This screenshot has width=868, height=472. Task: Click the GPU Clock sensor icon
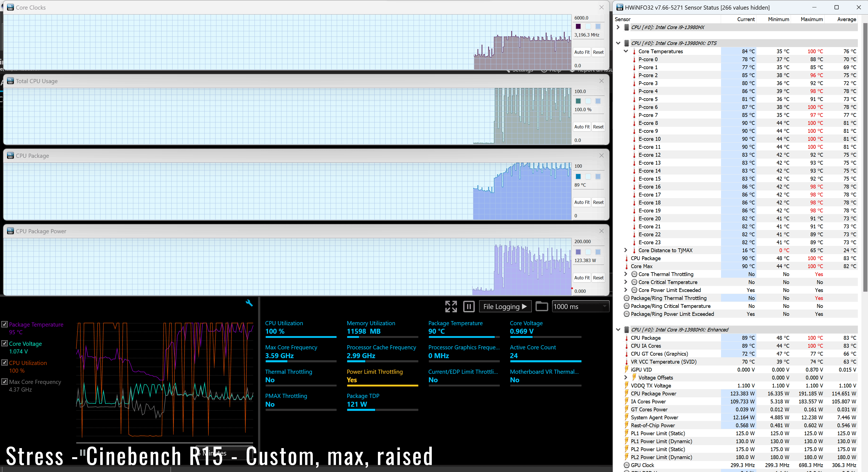627,465
